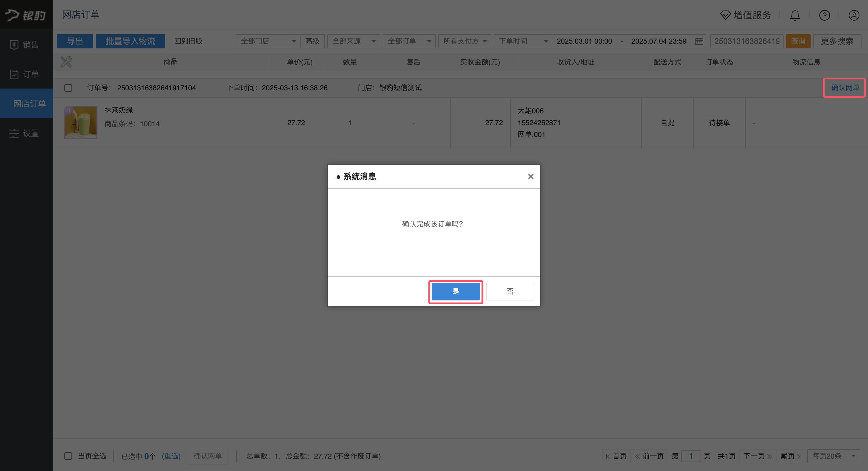The width and height of the screenshot is (868, 471).
Task: Click 是 to confirm the order
Action: pyautogui.click(x=456, y=292)
